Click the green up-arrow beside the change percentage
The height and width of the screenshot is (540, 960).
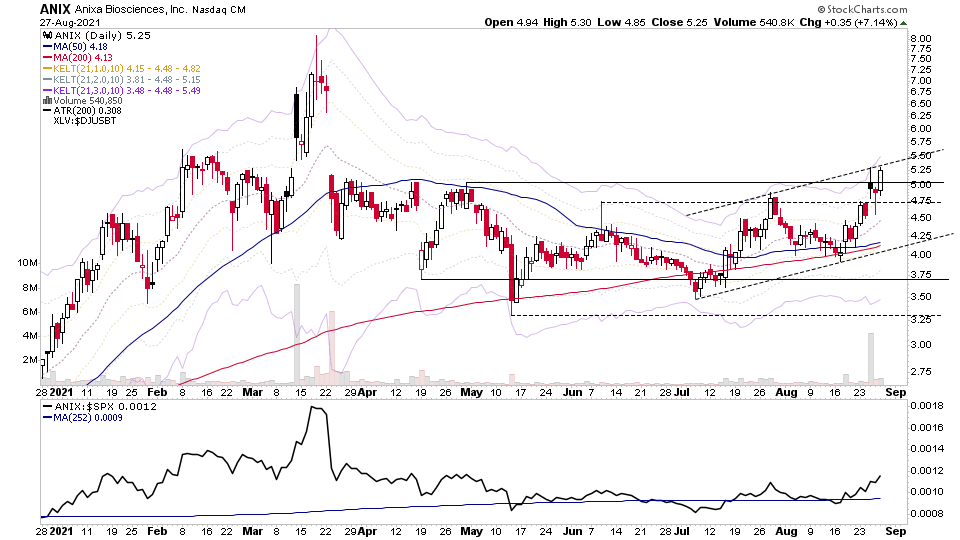point(904,23)
